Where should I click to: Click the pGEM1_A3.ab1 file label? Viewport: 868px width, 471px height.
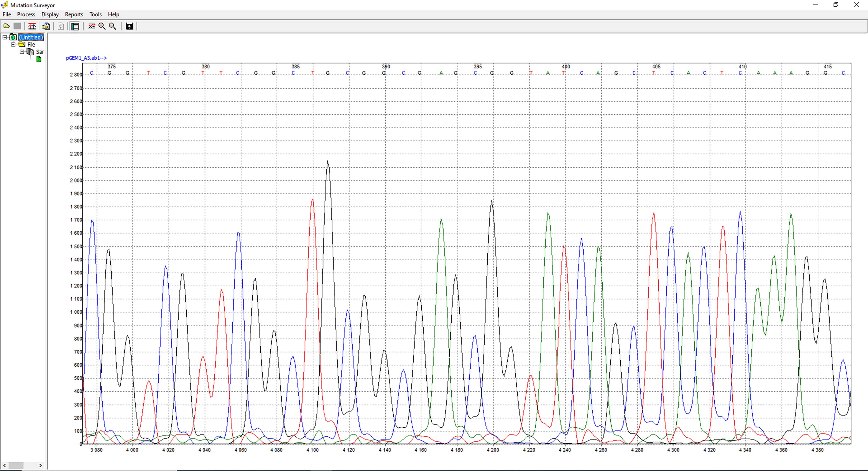(x=86, y=58)
